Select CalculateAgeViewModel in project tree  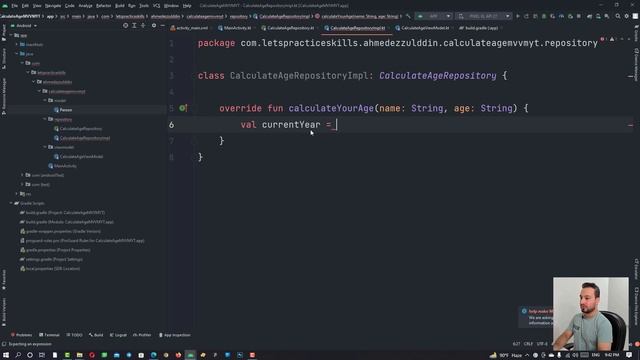point(79,157)
